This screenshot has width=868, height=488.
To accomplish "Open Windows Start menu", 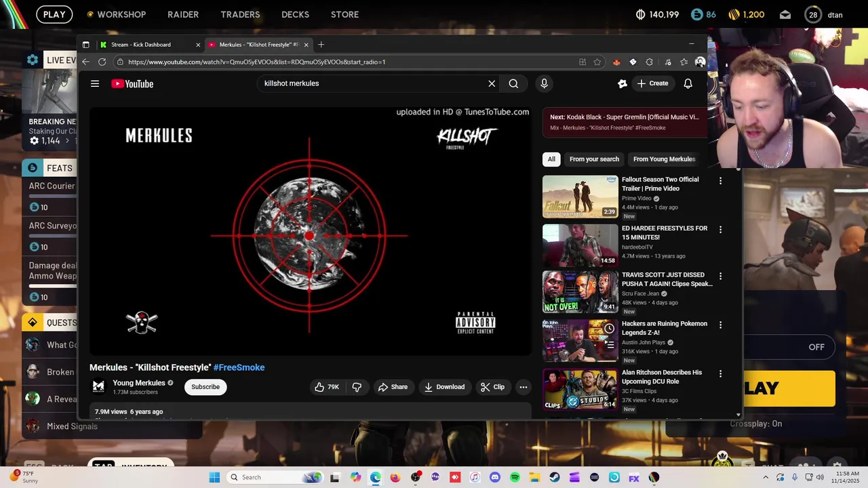I will point(214,477).
